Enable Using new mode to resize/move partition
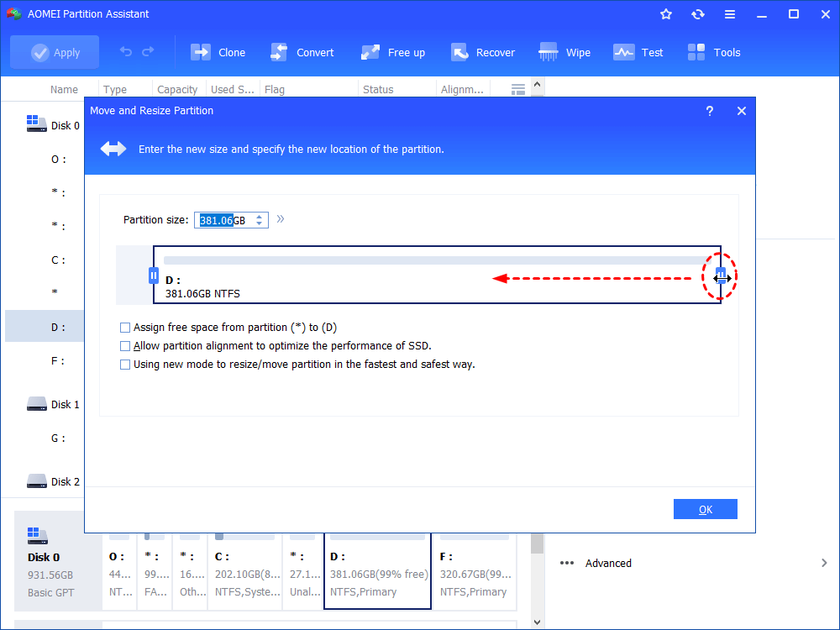The image size is (840, 630). 125,365
